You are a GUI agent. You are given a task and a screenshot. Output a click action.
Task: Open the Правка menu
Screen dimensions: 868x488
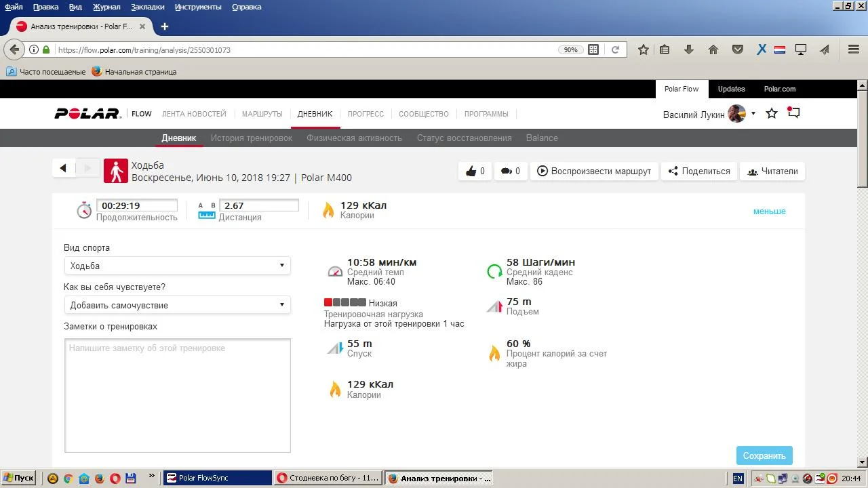tap(45, 7)
